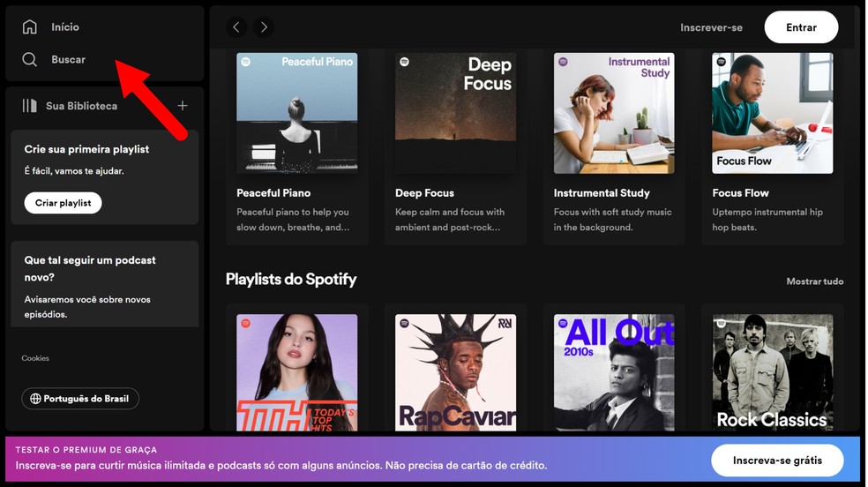Open the Sua Biblioteca library icon

29,105
